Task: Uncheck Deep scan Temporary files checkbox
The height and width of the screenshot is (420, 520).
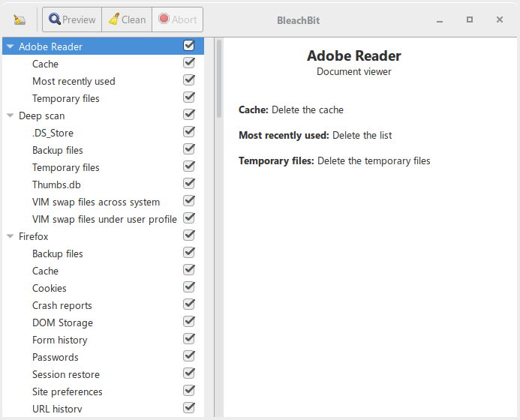Action: click(188, 166)
